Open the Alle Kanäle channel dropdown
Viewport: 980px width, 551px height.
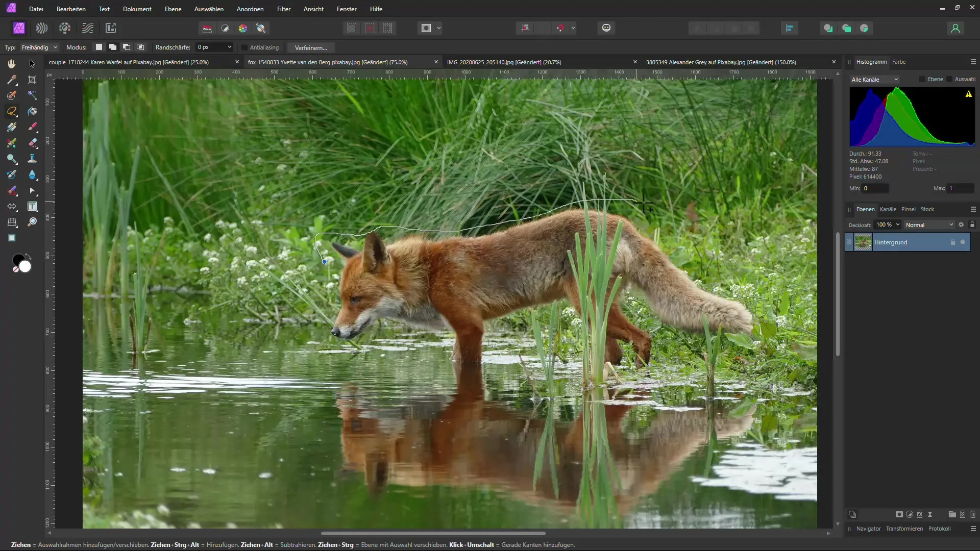[x=874, y=80]
